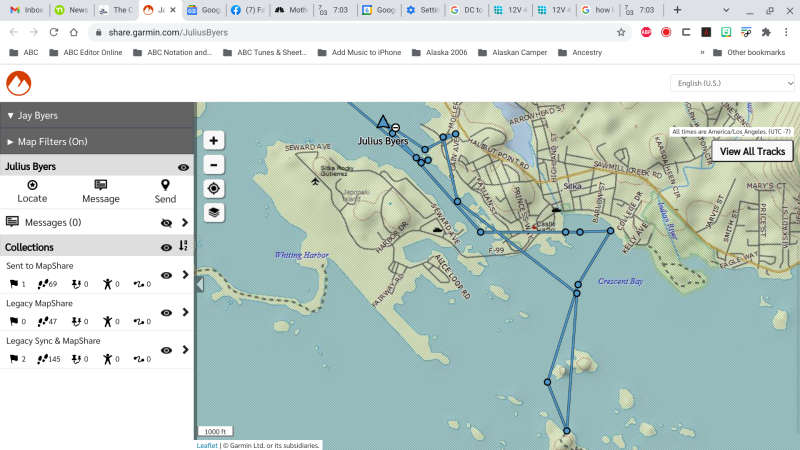Zoom in on the map
This screenshot has width=800, height=450.
pos(214,140)
